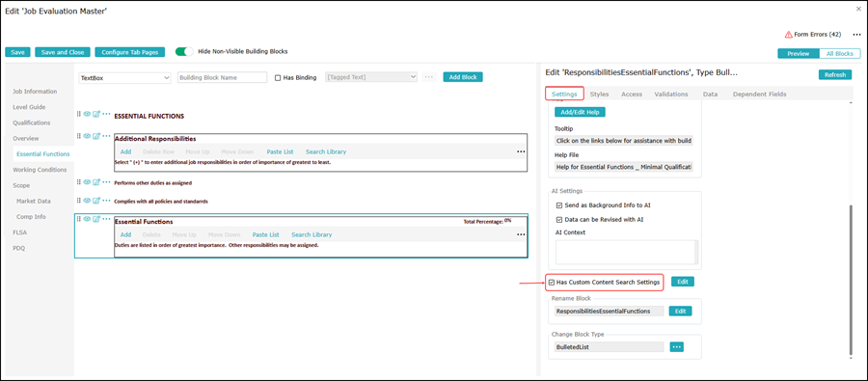
Task: Check the Has Binding checkbox
Action: point(278,78)
